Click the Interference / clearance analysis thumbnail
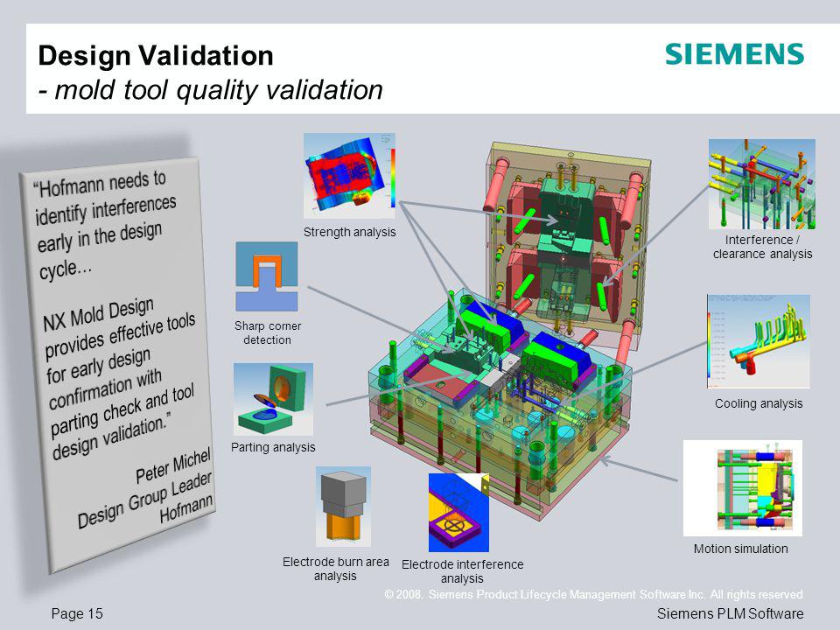 [x=762, y=185]
